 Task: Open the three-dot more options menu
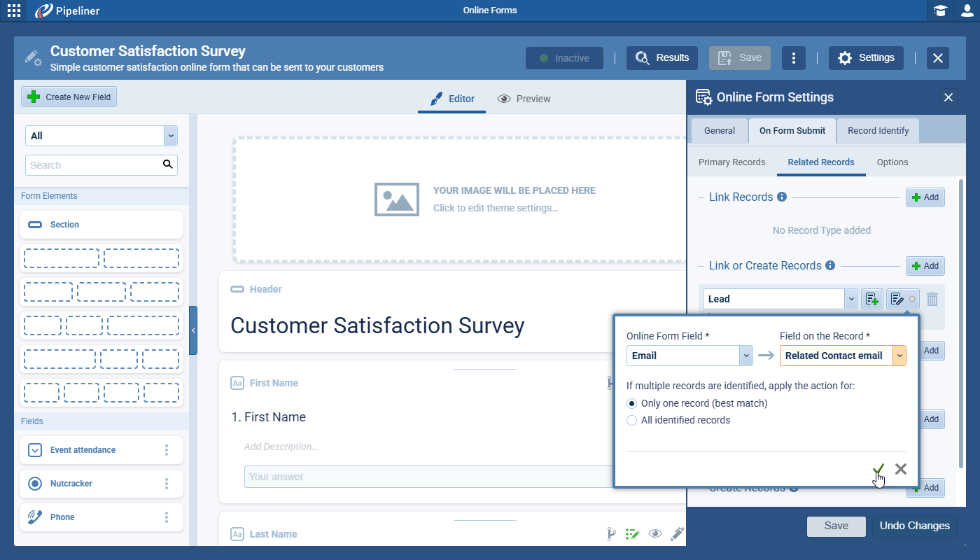793,58
